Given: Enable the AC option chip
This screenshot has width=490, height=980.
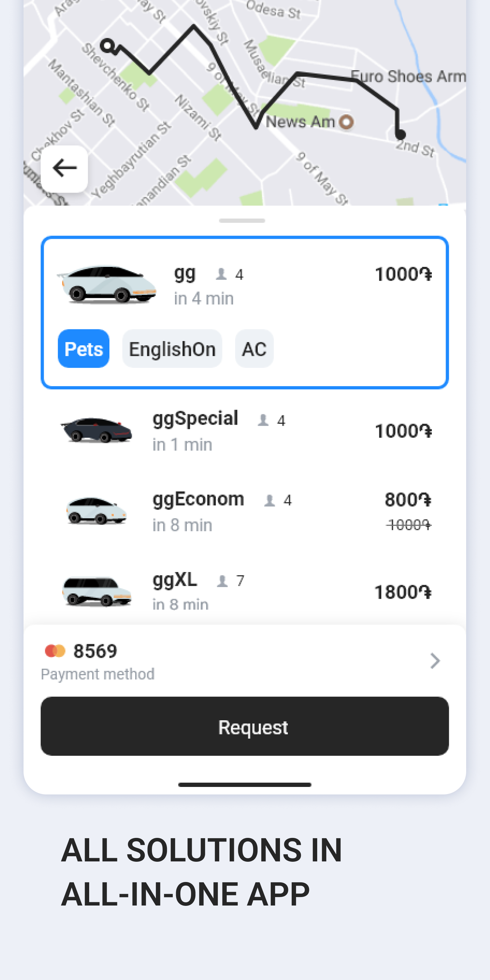Looking at the screenshot, I should click(254, 349).
